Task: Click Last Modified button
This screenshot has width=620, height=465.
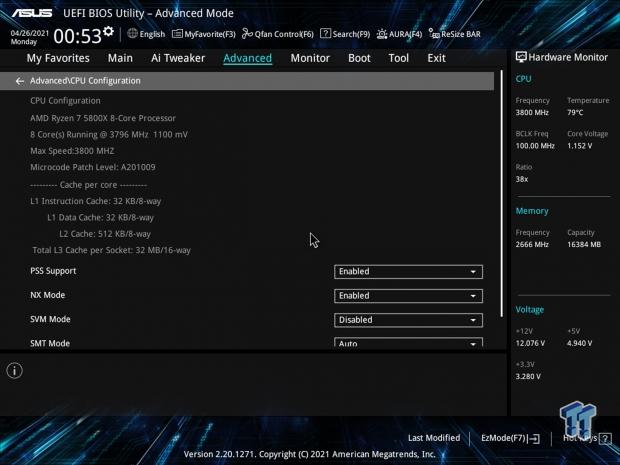Action: coord(434,438)
